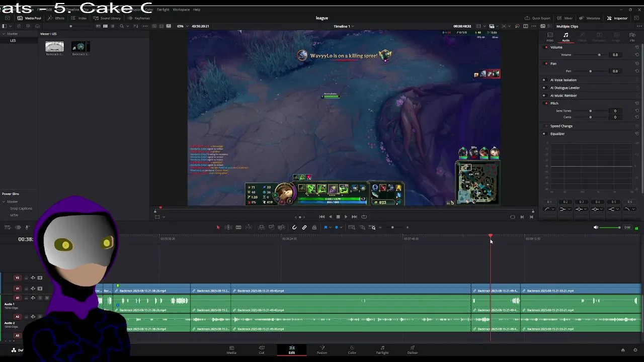Open project settings gear icon
Screen dimensions: 644x362
point(635,350)
